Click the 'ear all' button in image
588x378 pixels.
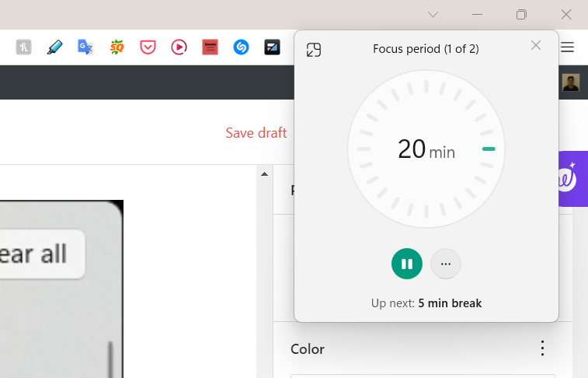coord(43,254)
